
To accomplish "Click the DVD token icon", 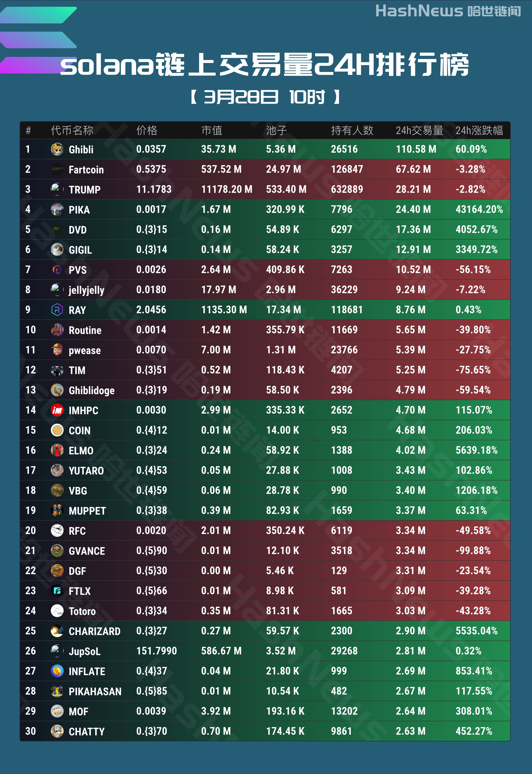I will (x=57, y=229).
